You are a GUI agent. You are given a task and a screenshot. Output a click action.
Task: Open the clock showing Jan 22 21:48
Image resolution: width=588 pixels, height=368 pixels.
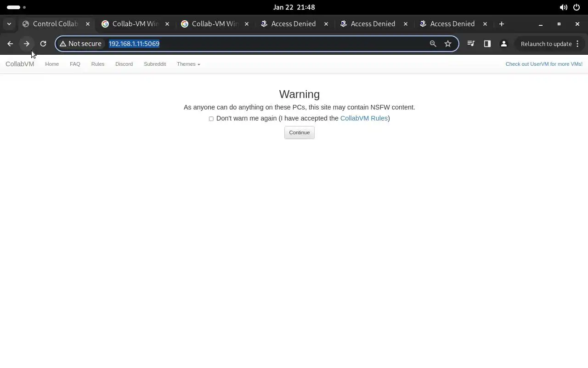tap(294, 7)
